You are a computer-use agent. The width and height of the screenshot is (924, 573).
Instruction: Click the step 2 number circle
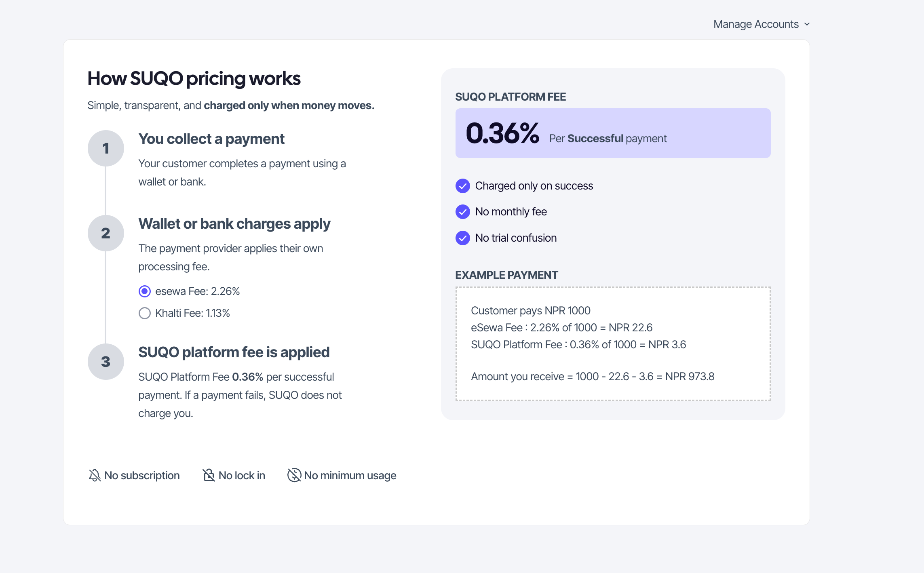point(106,233)
